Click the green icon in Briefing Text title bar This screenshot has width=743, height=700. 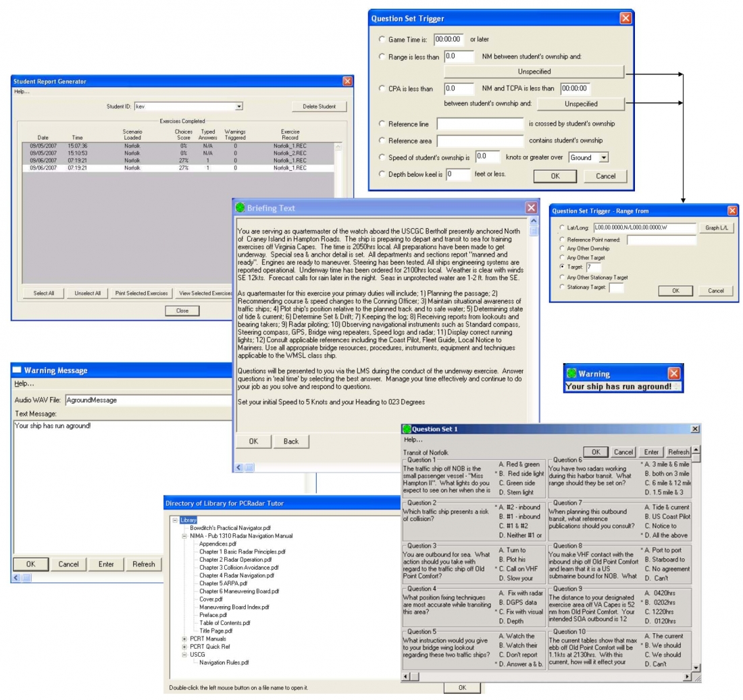(240, 208)
